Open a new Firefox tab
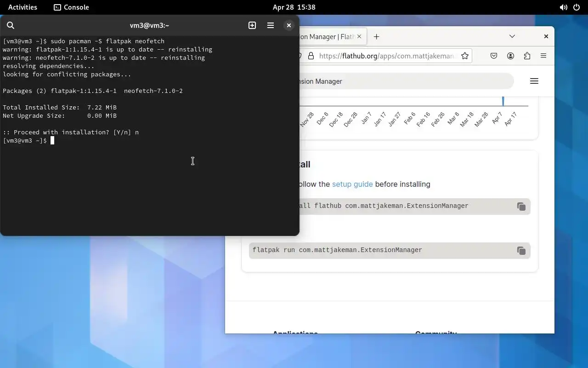The height and width of the screenshot is (368, 588). pyautogui.click(x=376, y=36)
